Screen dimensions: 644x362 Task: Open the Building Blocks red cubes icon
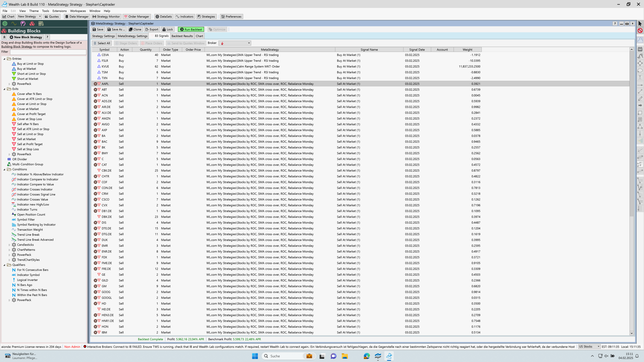[32, 24]
